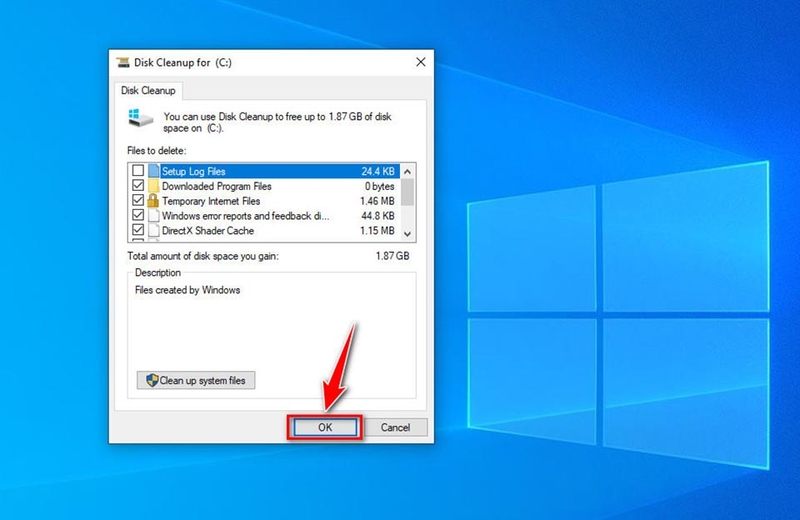Select the Setup Log Files row label
Image resolution: width=800 pixels, height=520 pixels.
pyautogui.click(x=193, y=171)
